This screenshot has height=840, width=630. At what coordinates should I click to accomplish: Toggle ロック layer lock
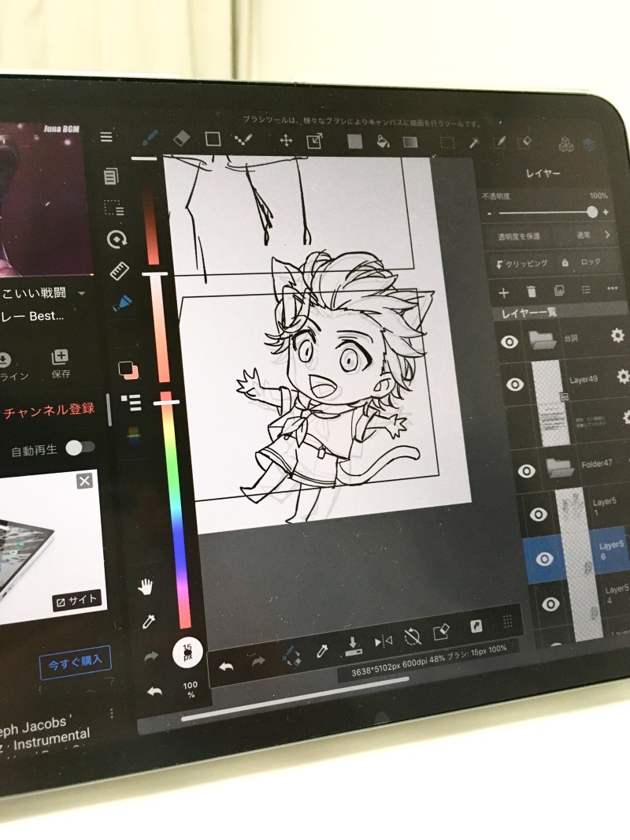click(x=582, y=262)
